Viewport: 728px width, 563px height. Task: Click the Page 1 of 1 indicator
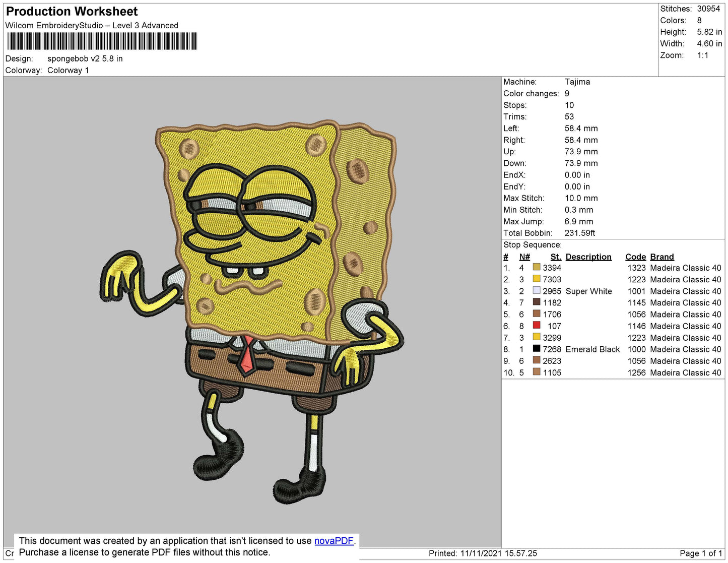point(700,553)
